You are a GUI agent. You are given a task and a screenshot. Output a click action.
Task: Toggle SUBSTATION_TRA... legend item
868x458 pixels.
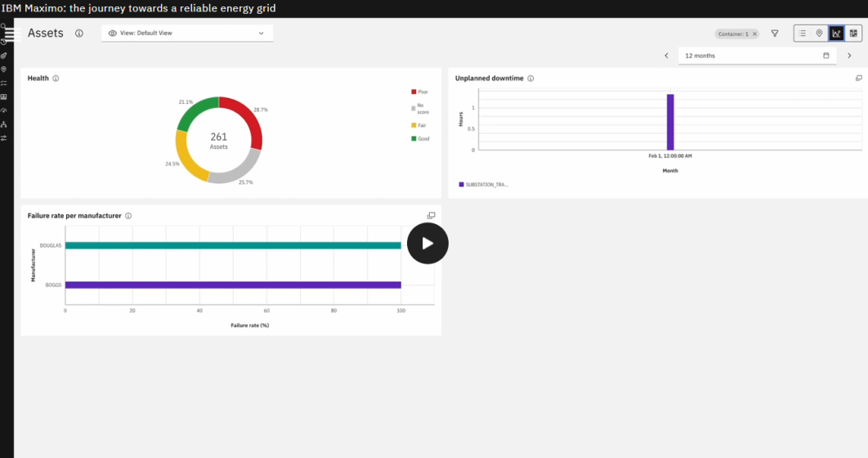tap(483, 184)
